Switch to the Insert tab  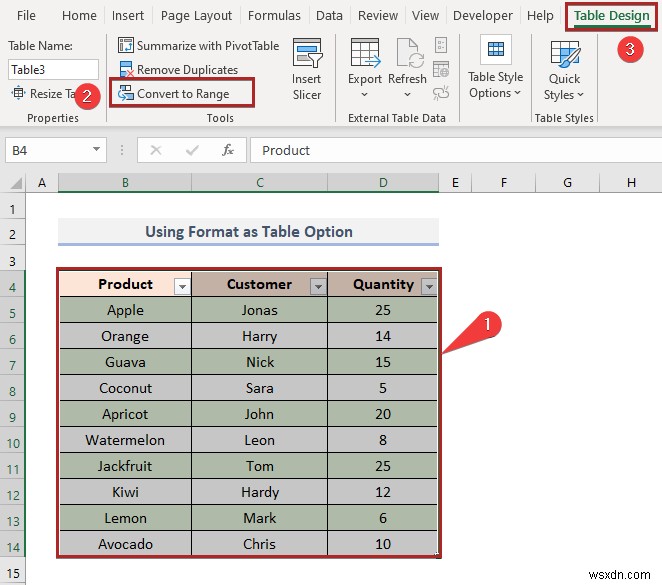tap(128, 16)
